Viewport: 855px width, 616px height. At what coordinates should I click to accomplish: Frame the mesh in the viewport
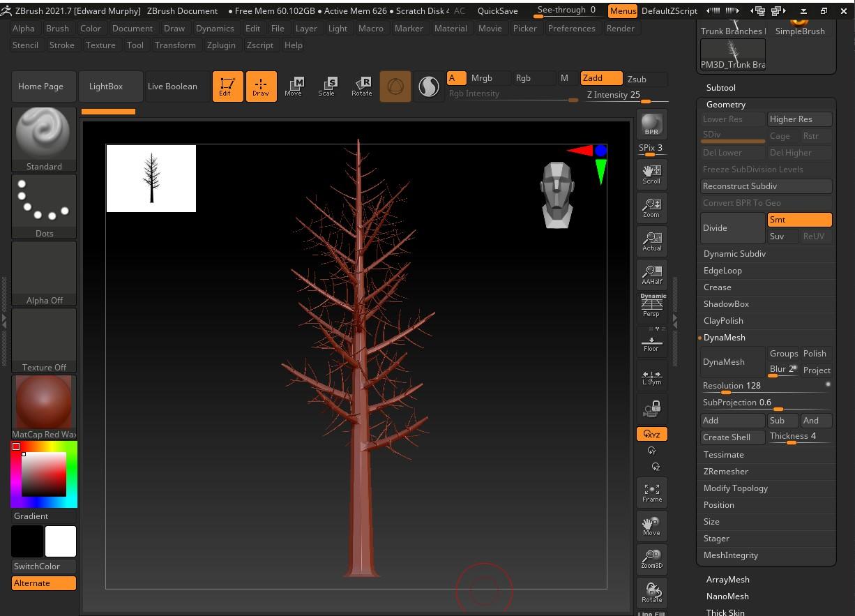(651, 493)
